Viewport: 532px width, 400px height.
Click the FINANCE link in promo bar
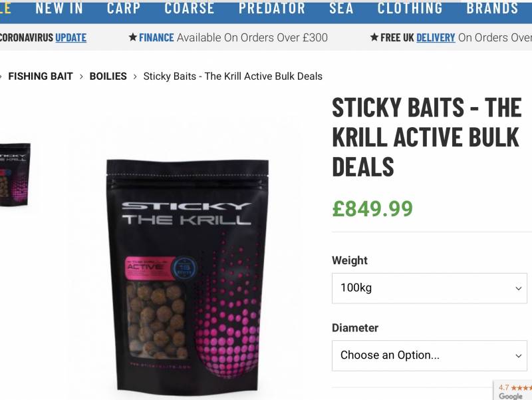[x=156, y=37]
